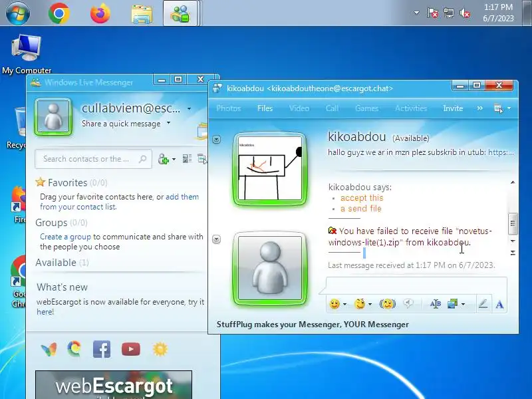Click the conversation scroll down arrow
The image size is (532, 399).
[x=513, y=241]
